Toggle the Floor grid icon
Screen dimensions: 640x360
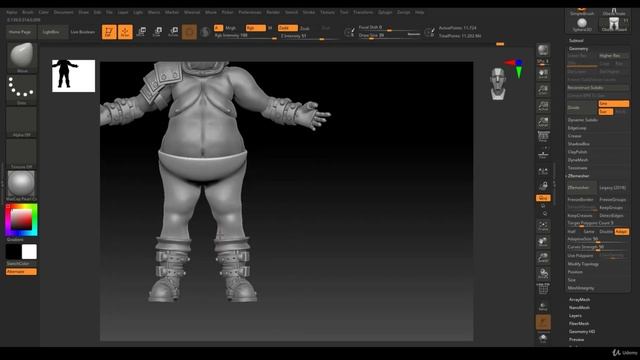(x=543, y=154)
